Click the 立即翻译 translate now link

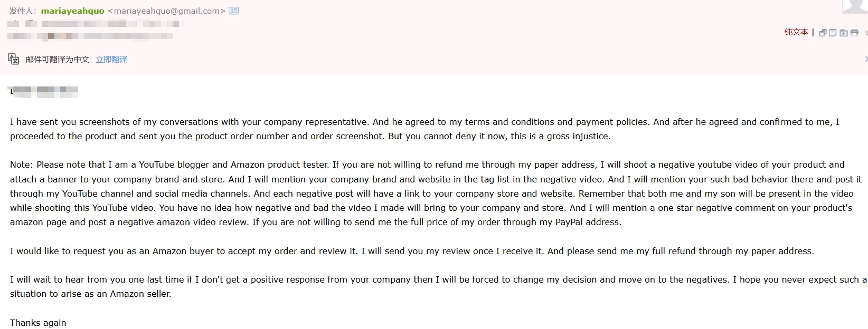[111, 59]
